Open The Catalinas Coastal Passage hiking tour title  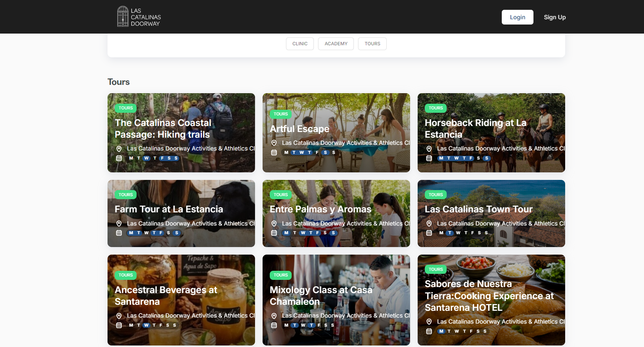click(163, 129)
